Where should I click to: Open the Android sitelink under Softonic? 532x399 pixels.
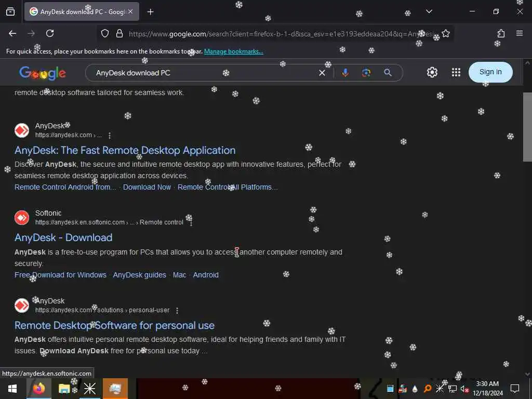pos(206,275)
